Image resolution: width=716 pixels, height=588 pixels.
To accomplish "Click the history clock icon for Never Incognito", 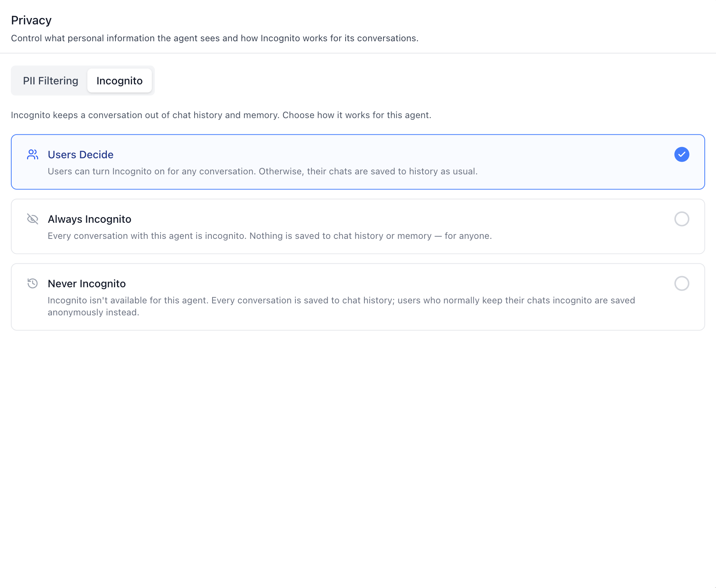I will (x=33, y=283).
